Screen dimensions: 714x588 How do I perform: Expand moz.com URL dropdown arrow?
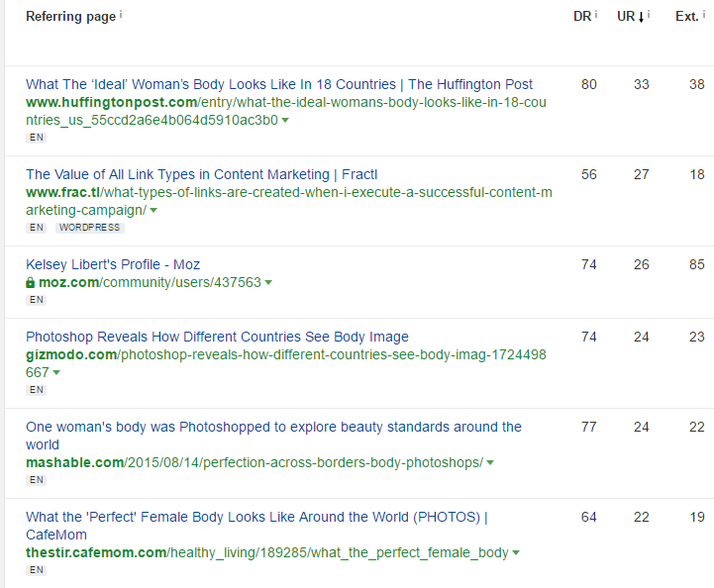[268, 283]
